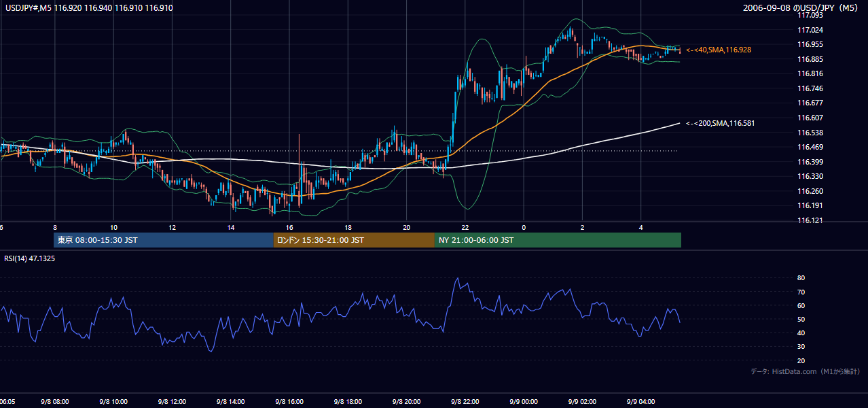The image size is (868, 408).
Task: Click the 9/8 18:00 time axis label
Action: pyautogui.click(x=348, y=401)
